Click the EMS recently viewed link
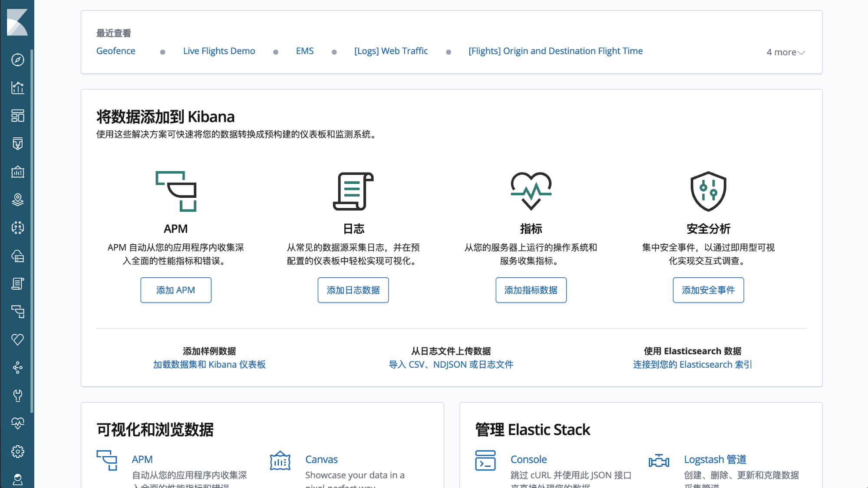 click(305, 51)
